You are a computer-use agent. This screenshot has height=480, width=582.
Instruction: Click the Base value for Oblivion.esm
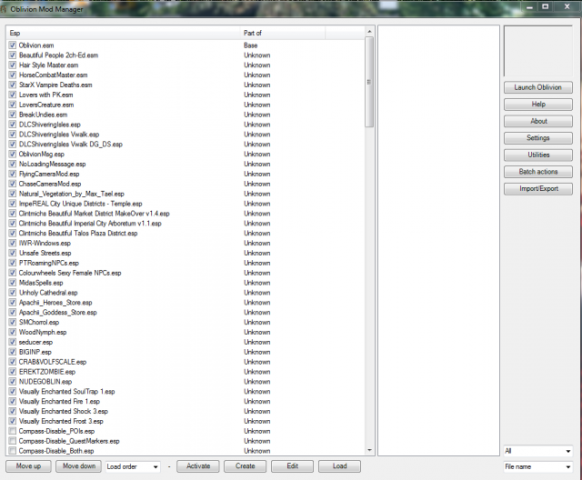click(251, 45)
